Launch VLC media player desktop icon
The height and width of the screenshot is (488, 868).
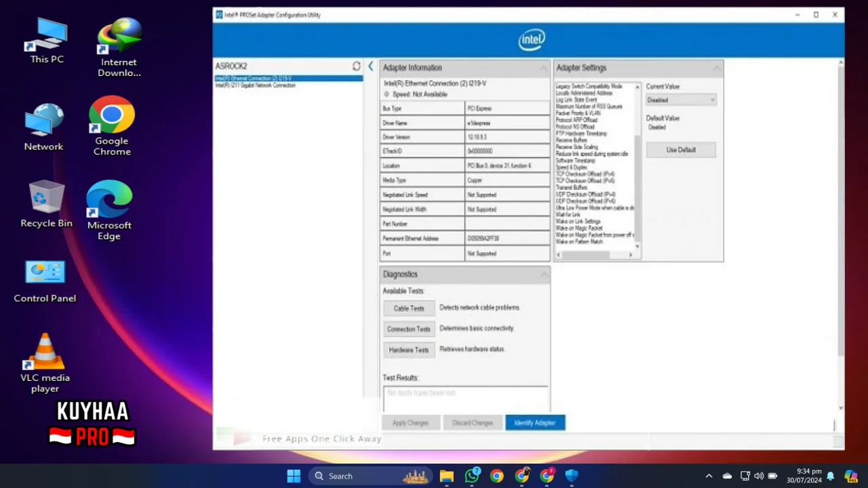point(45,363)
